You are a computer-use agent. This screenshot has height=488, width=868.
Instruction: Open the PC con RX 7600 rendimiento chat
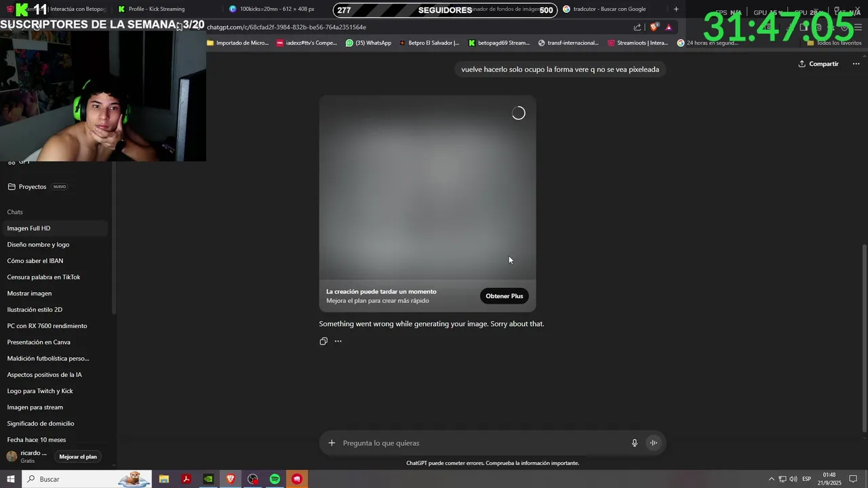pos(55,326)
